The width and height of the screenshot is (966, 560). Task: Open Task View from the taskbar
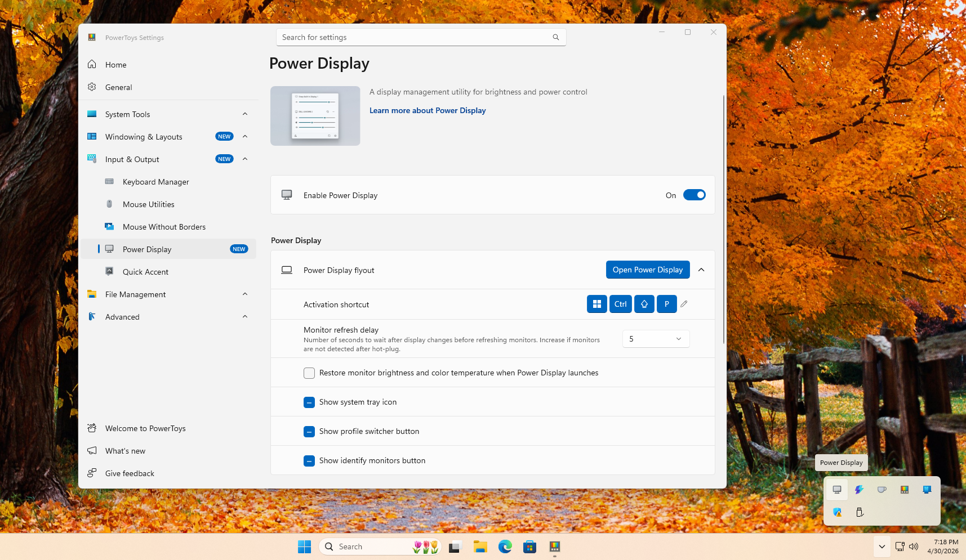455,546
